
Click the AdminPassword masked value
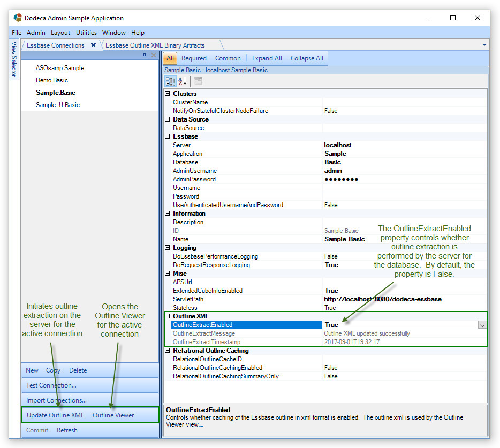pyautogui.click(x=341, y=179)
